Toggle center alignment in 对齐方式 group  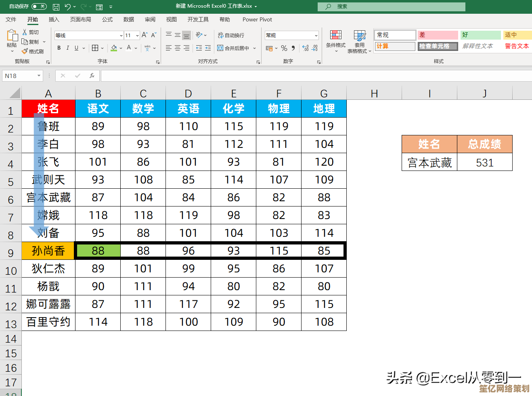click(x=178, y=48)
